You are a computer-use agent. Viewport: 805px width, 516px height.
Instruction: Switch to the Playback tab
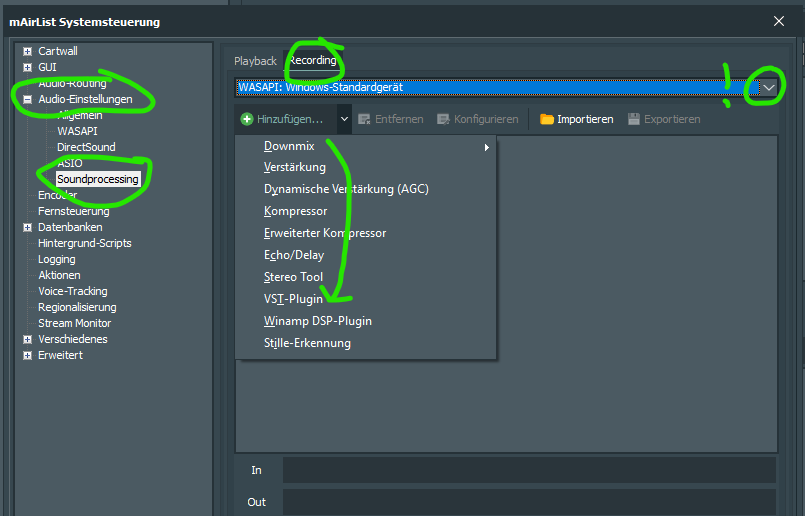[x=255, y=61]
